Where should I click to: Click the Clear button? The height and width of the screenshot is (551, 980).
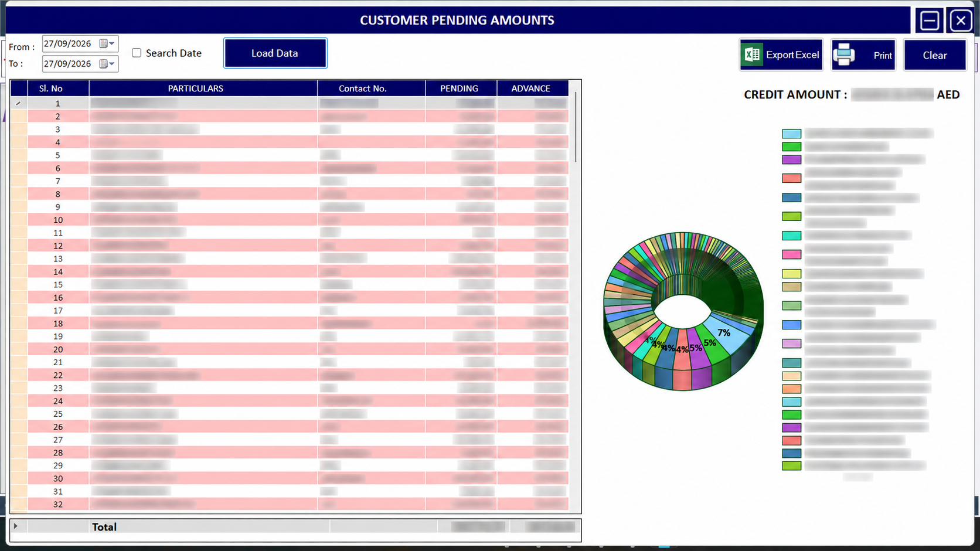tap(935, 55)
